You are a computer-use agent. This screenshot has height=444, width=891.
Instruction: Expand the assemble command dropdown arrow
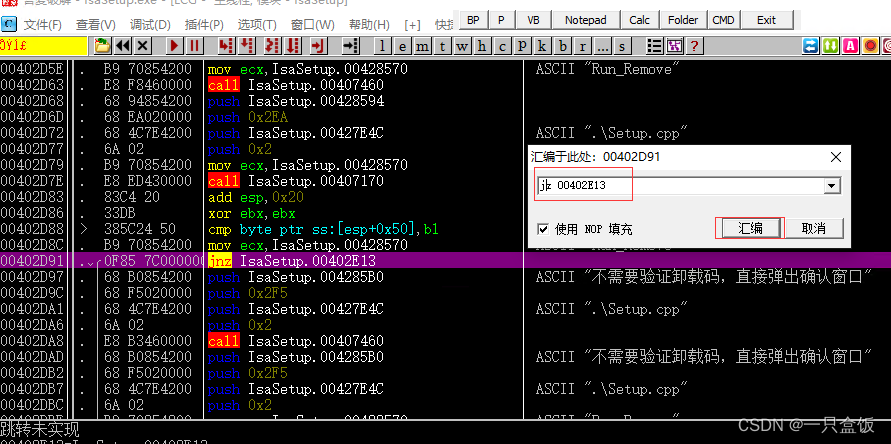832,185
